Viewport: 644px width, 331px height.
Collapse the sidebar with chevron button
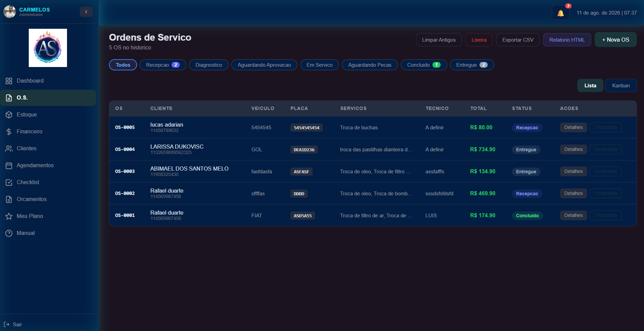tap(86, 12)
